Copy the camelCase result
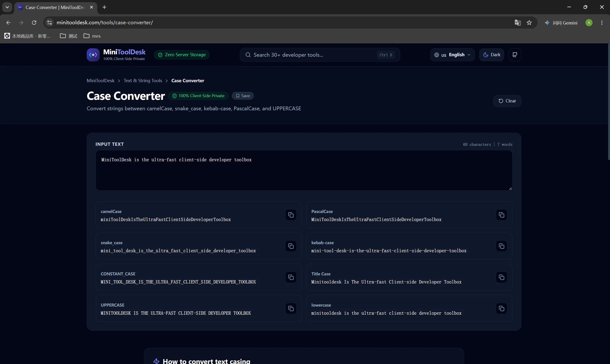Screen dimensions: 610x364 (x=291, y=215)
